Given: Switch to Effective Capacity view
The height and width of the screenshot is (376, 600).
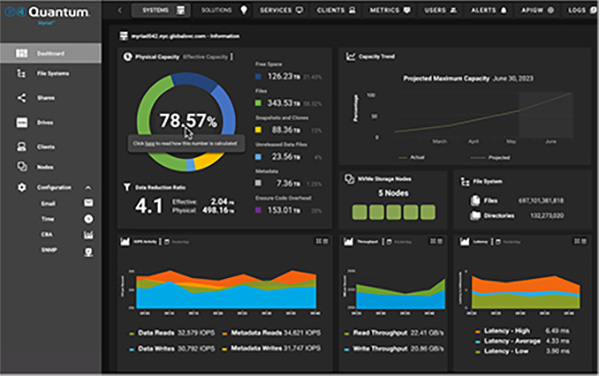Looking at the screenshot, I should [x=205, y=57].
